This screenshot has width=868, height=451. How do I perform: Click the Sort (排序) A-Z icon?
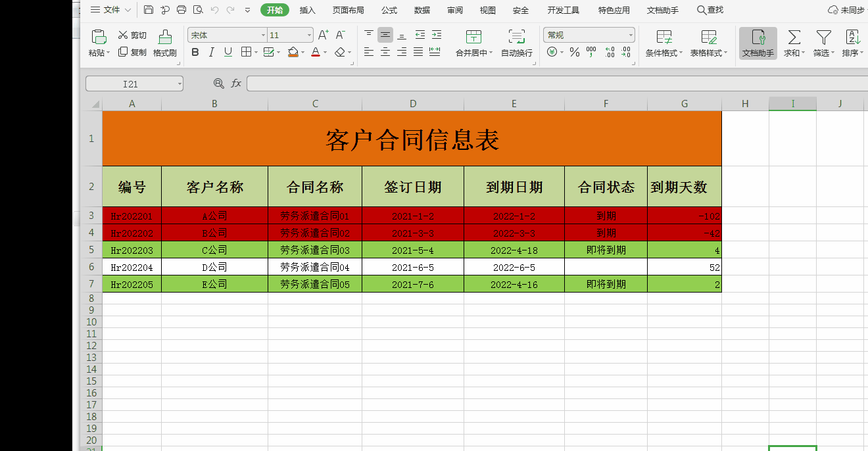point(853,37)
